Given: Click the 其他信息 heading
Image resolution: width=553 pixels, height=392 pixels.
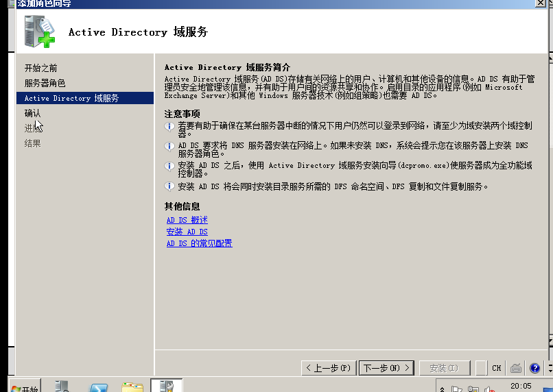Looking at the screenshot, I should 182,206.
